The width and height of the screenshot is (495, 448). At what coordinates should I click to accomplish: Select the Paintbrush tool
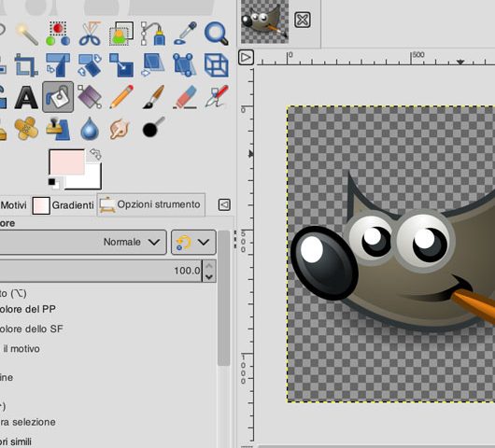(153, 97)
